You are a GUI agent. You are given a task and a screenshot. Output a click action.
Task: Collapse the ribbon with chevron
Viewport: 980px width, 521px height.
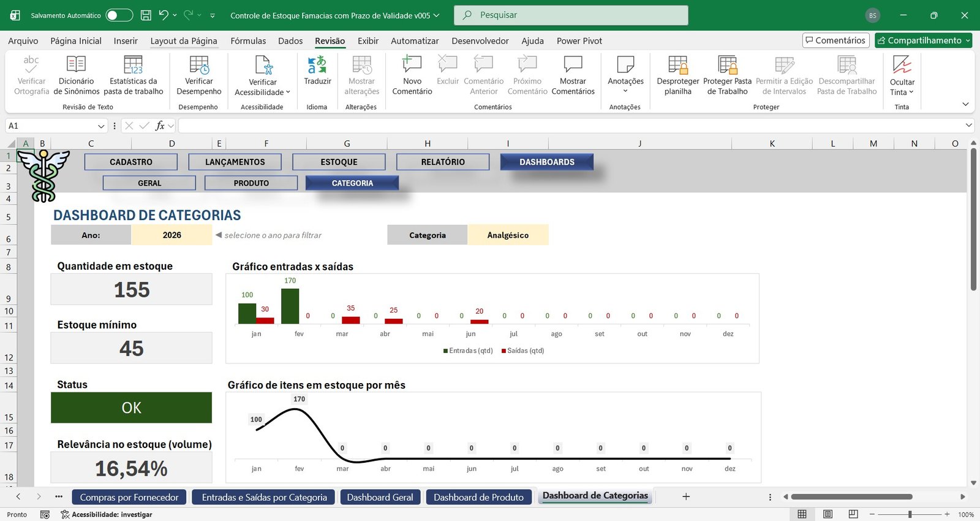coord(965,104)
